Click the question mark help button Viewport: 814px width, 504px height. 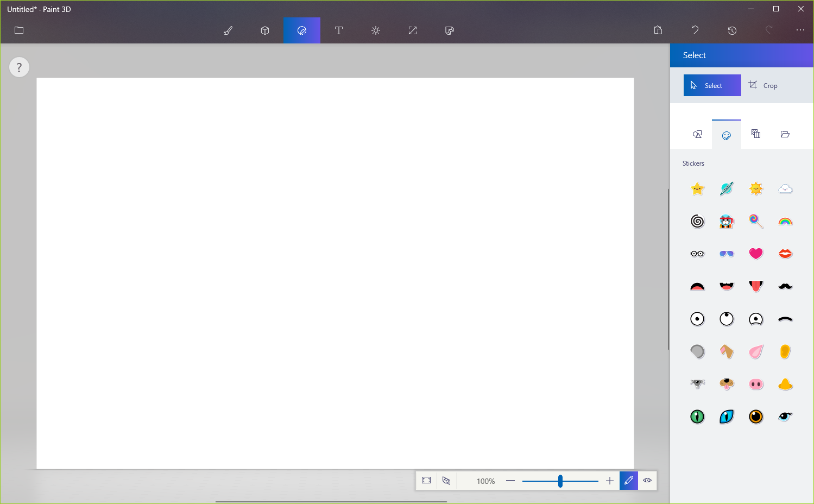point(19,67)
